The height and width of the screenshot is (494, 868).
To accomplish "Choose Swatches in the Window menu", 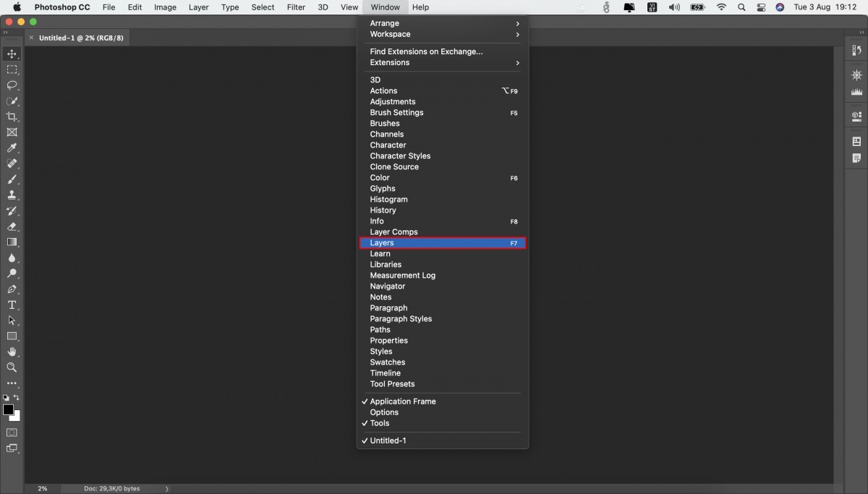I will pyautogui.click(x=443, y=362).
